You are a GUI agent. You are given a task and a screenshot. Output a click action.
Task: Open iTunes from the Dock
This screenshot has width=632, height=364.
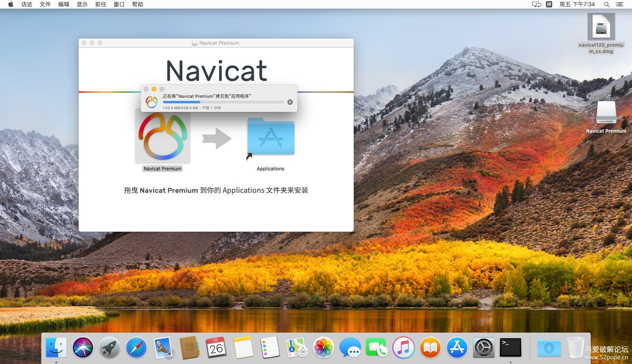tap(404, 348)
